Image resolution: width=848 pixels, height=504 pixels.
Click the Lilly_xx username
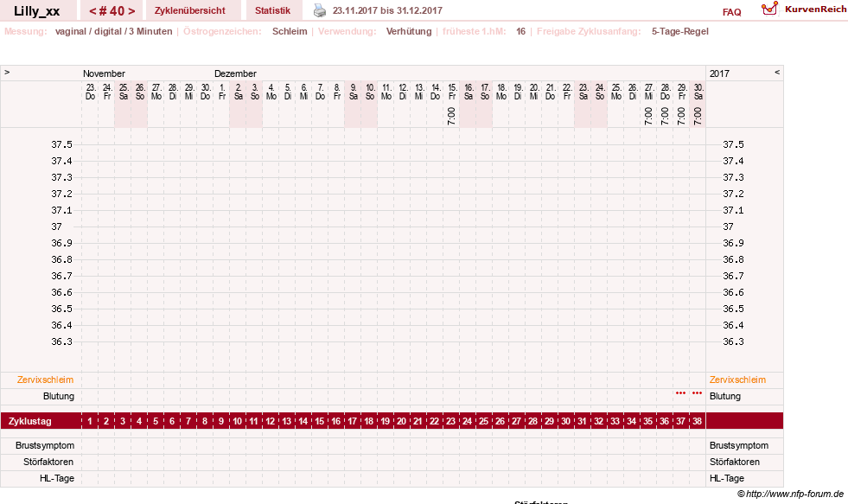(x=37, y=11)
